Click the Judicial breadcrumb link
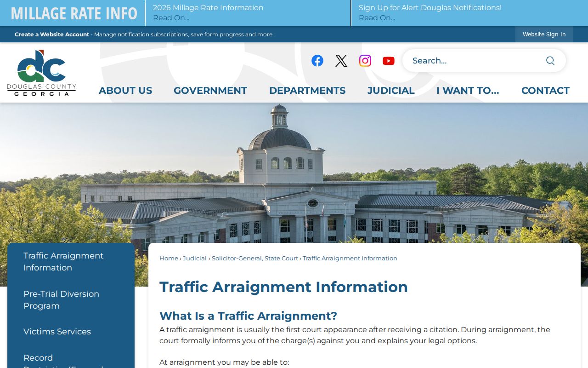Viewport: 588px width, 368px height. [195, 259]
